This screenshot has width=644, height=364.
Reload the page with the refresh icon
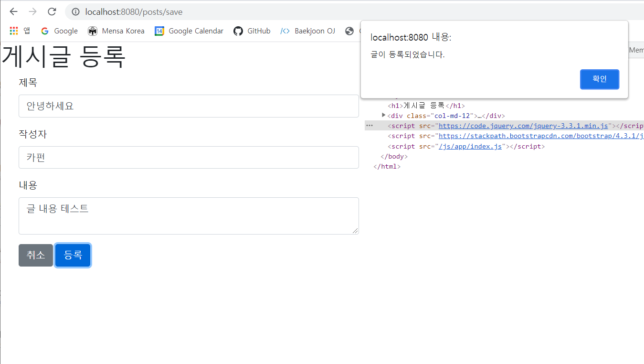point(52,12)
